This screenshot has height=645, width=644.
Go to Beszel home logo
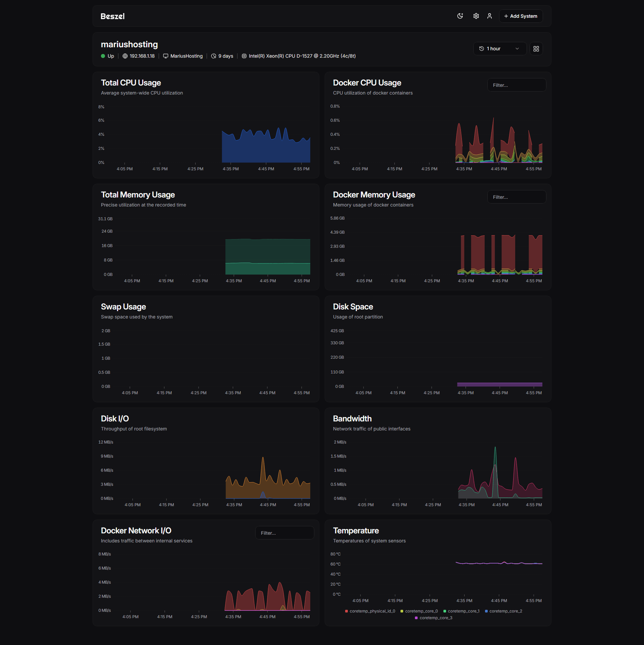(112, 16)
